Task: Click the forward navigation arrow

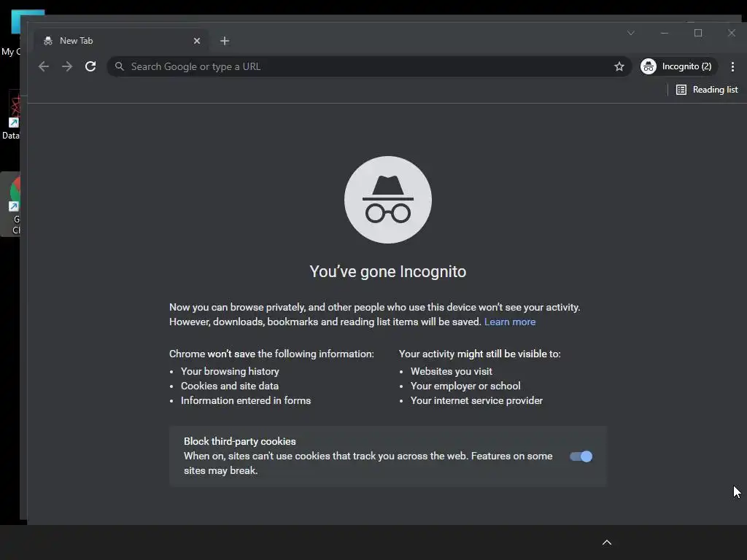Action: coord(67,66)
